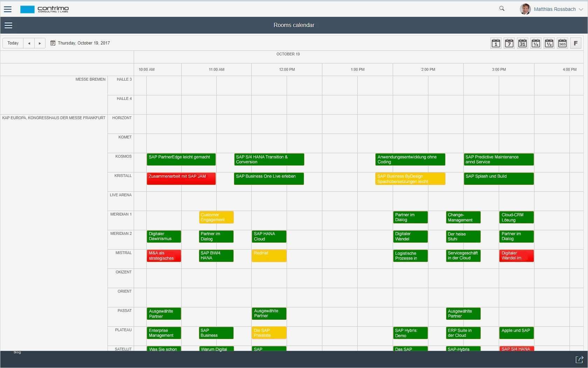588x368 pixels.
Task: Select the HALLE 3 room row label
Action: click(x=124, y=79)
